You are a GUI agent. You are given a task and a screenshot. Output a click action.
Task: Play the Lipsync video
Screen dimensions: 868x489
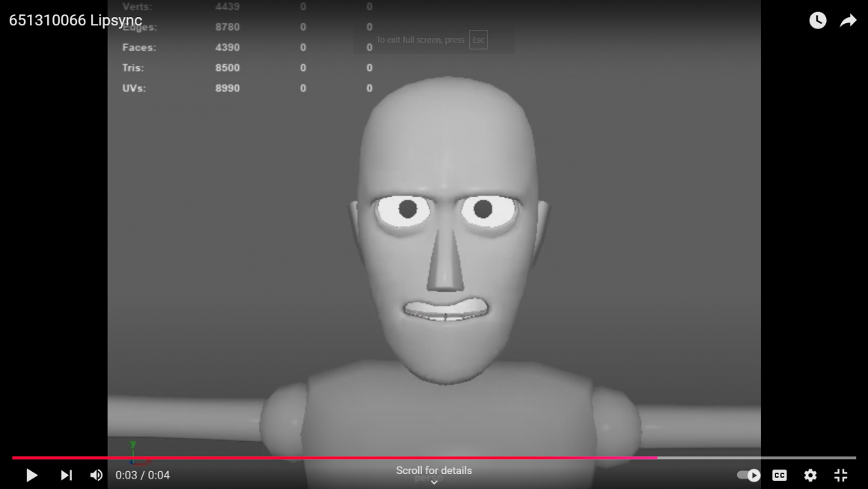click(31, 476)
